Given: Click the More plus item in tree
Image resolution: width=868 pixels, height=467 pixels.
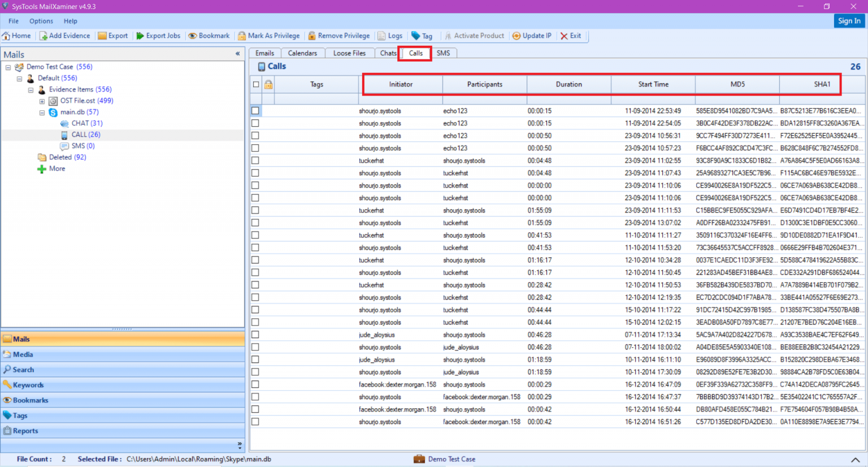Looking at the screenshot, I should [51, 168].
